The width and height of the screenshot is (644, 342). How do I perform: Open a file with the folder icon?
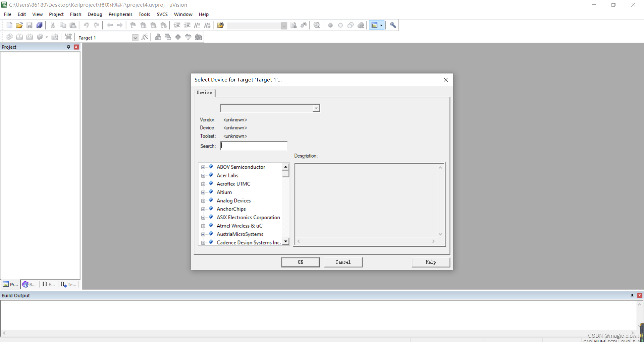pyautogui.click(x=19, y=25)
